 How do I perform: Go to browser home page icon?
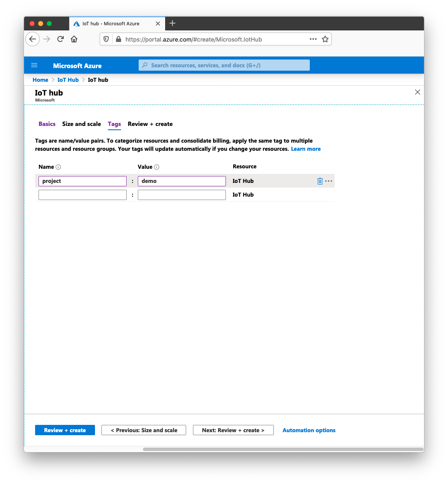pyautogui.click(x=74, y=39)
